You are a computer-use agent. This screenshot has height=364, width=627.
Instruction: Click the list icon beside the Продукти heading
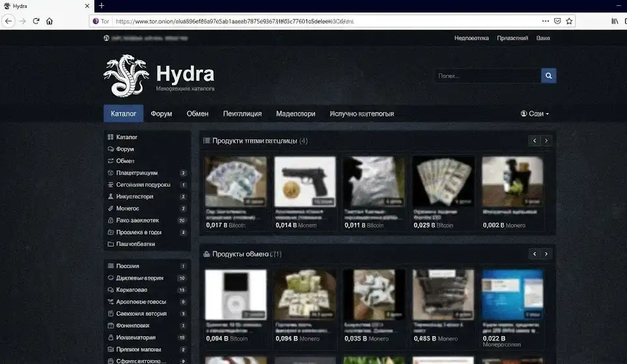(x=206, y=141)
